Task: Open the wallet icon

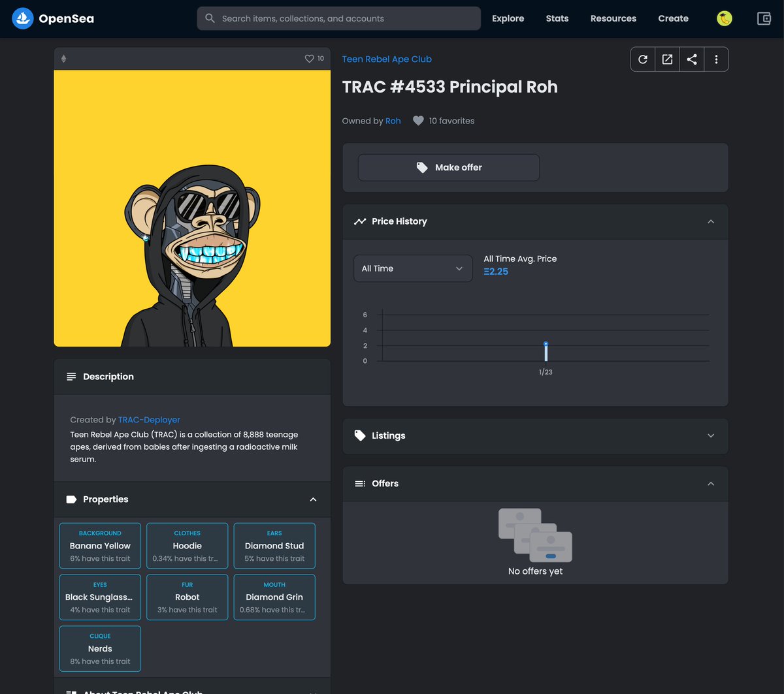Action: [764, 19]
